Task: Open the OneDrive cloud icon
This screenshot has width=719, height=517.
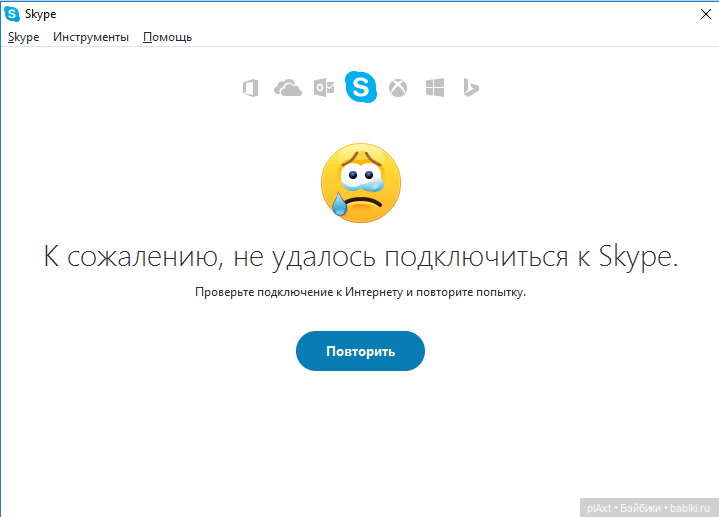Action: click(288, 88)
